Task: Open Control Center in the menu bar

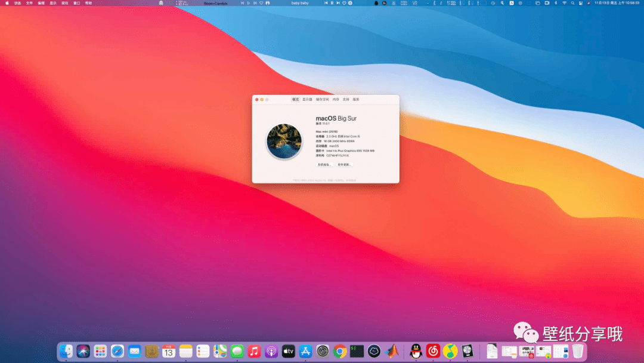Action: (581, 3)
